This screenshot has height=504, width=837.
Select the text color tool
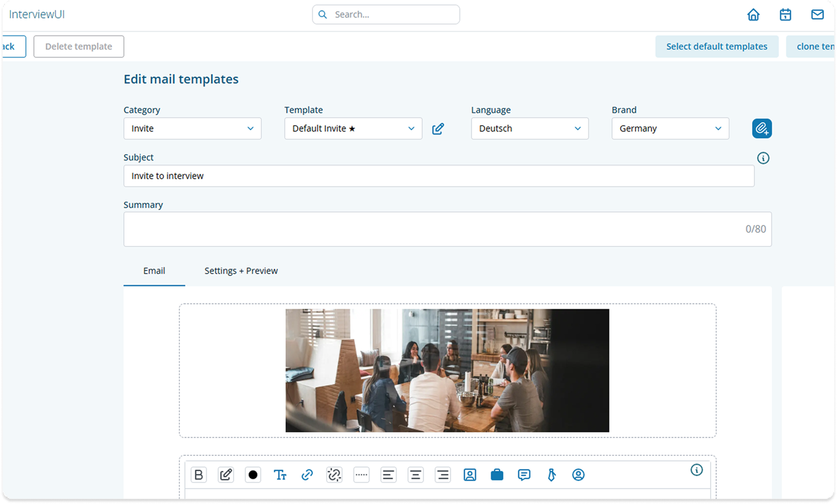point(280,474)
